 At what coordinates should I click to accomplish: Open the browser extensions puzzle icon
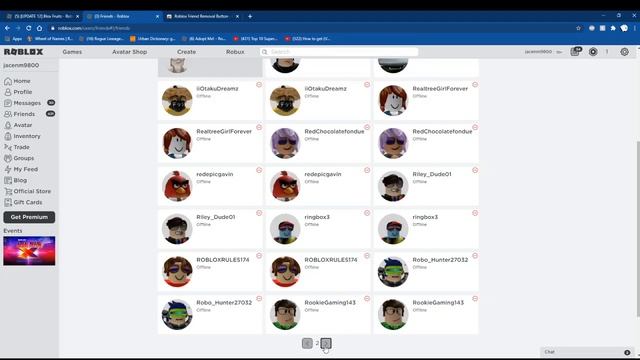tap(613, 28)
